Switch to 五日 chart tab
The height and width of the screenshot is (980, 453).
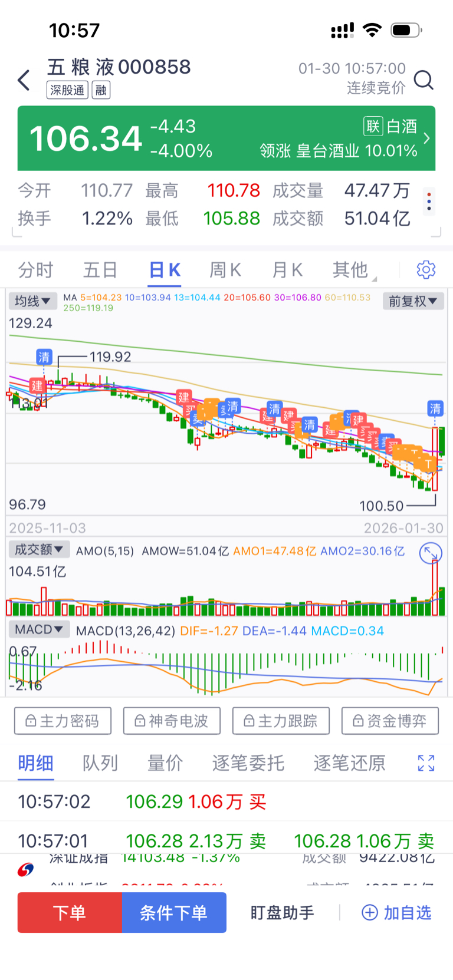[100, 270]
